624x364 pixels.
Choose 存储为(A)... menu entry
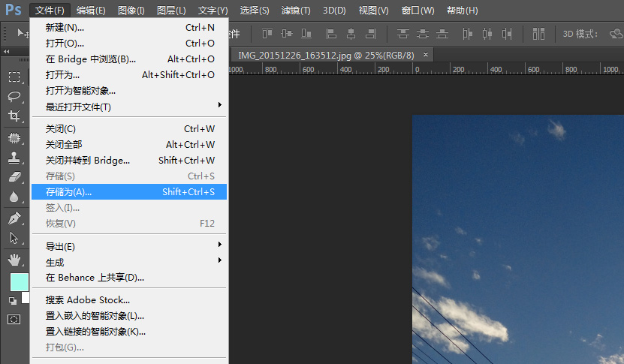tap(129, 191)
